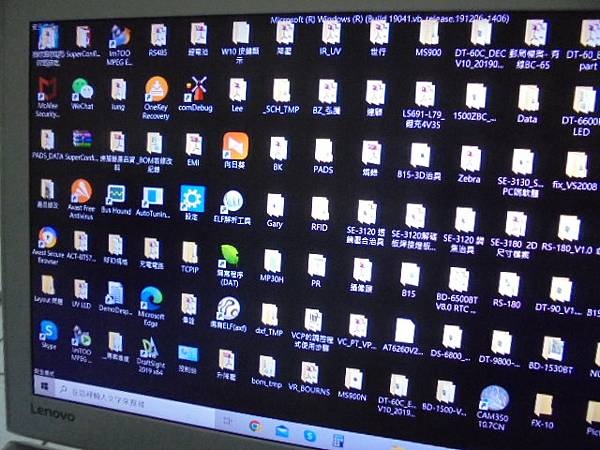Open the RFID folder
The image size is (600, 450).
click(x=320, y=214)
